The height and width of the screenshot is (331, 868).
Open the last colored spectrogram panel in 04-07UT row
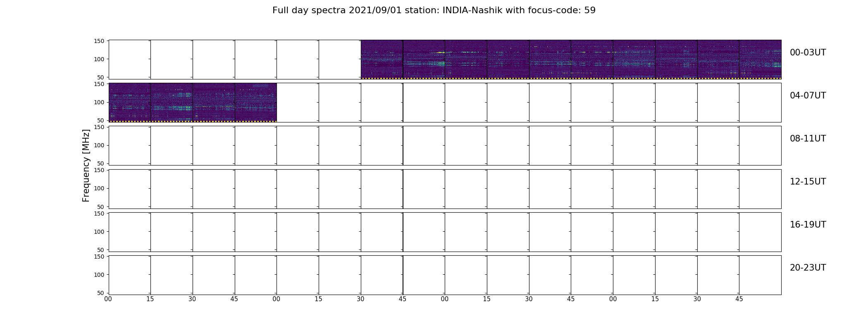click(256, 102)
